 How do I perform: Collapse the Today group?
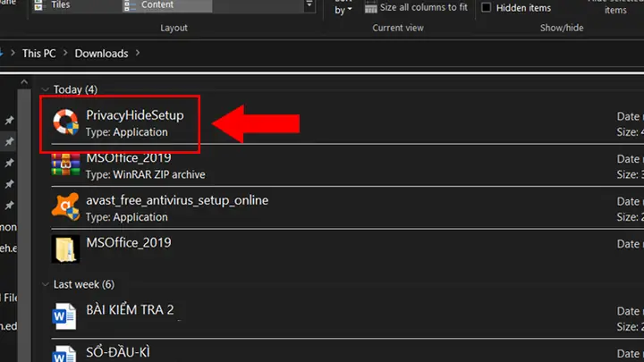tap(46, 89)
